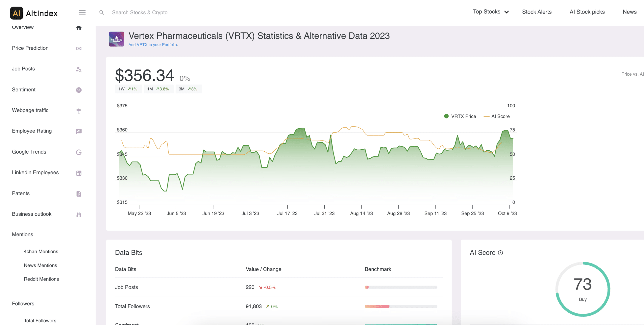
Task: Click the Vertex Pharmaceuticals logo thumbnail
Action: (116, 39)
